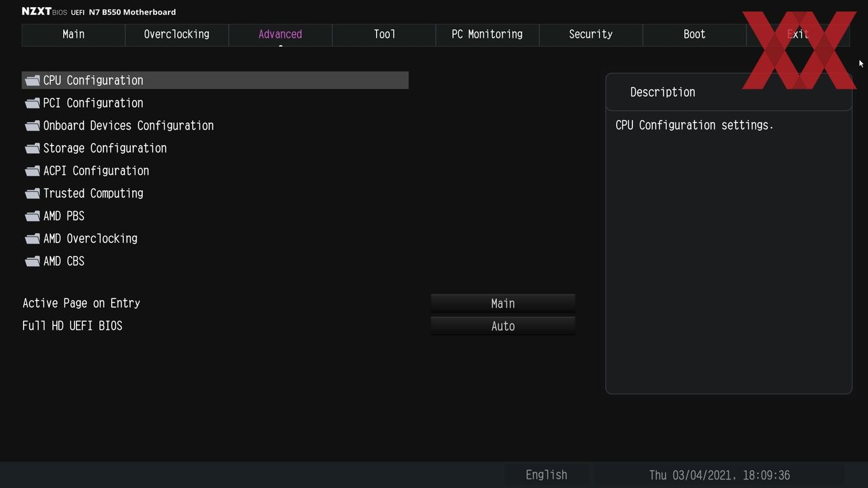Go to the Tool tab
The height and width of the screenshot is (488, 868).
384,34
